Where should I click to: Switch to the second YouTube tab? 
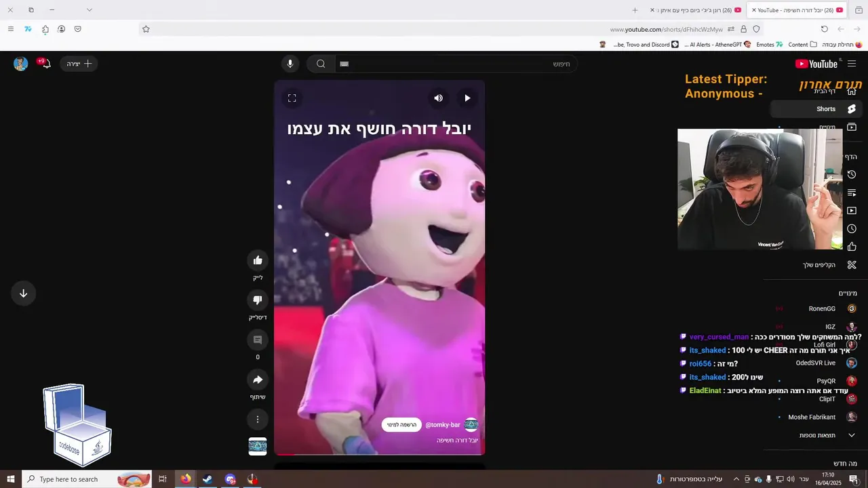click(x=696, y=10)
